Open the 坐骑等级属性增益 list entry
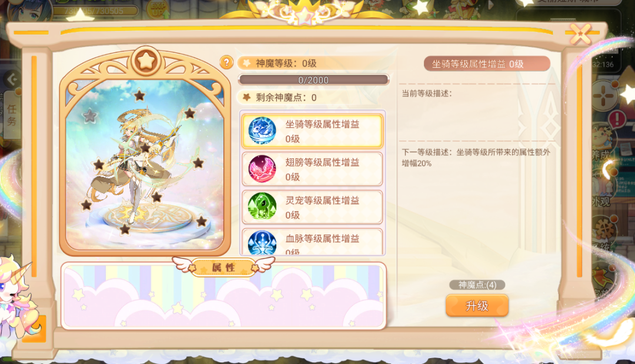 point(312,131)
